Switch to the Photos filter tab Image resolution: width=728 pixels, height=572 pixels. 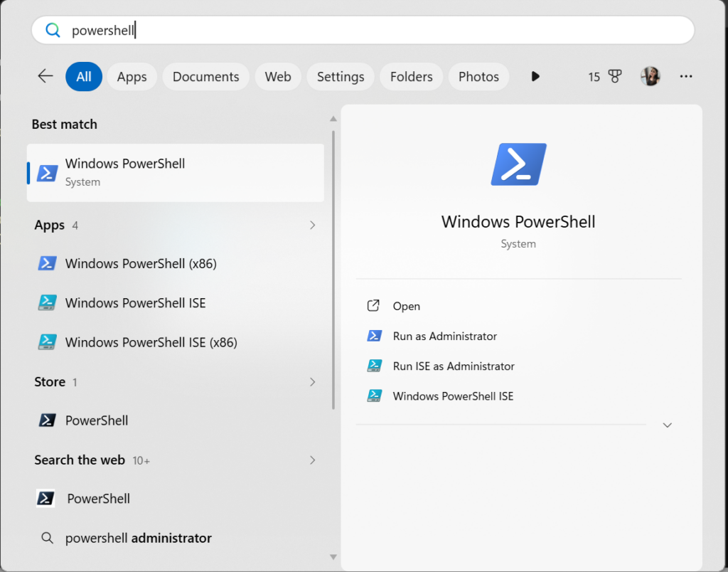tap(478, 76)
